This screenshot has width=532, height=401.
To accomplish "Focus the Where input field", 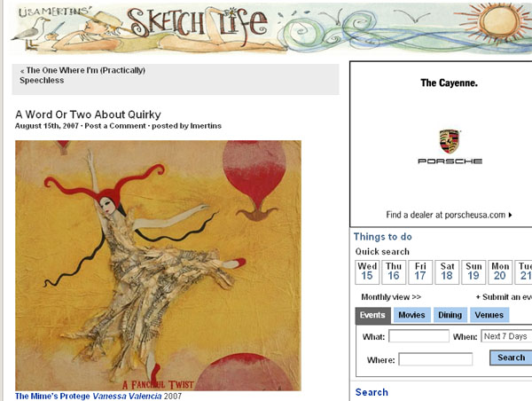I will (x=435, y=359).
